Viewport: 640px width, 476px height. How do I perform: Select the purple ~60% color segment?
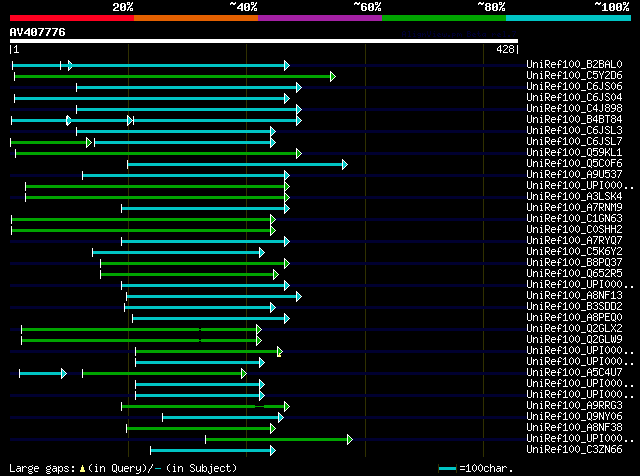click(x=320, y=18)
